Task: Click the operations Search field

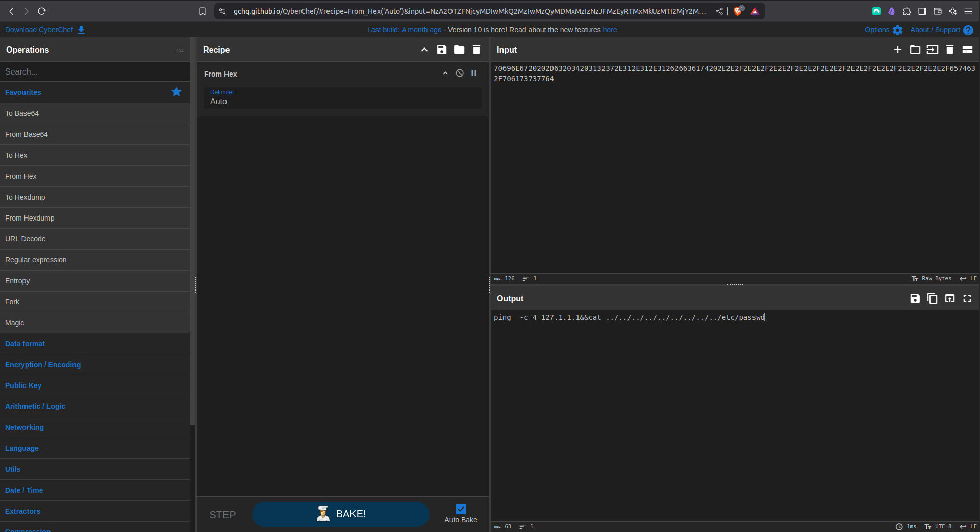Action: click(95, 71)
